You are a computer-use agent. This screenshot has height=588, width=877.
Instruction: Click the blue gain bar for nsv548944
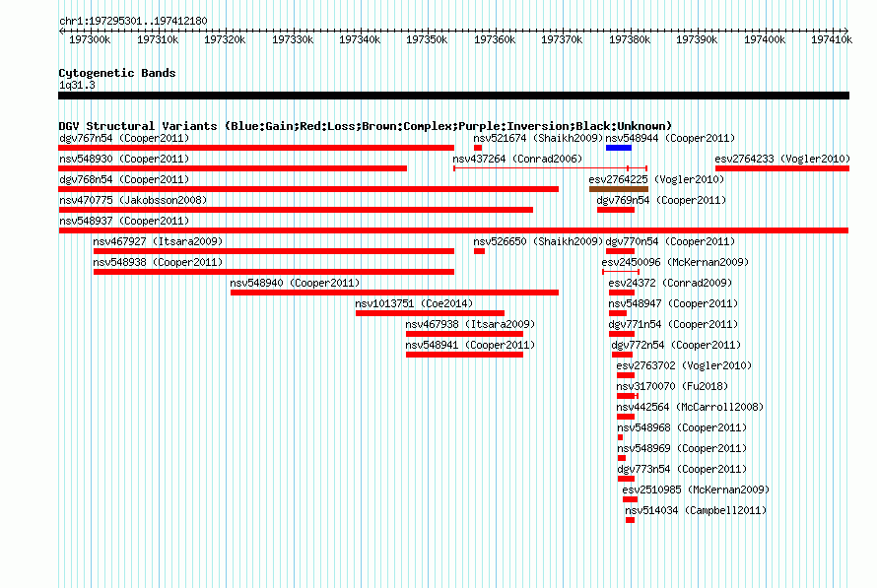619,148
